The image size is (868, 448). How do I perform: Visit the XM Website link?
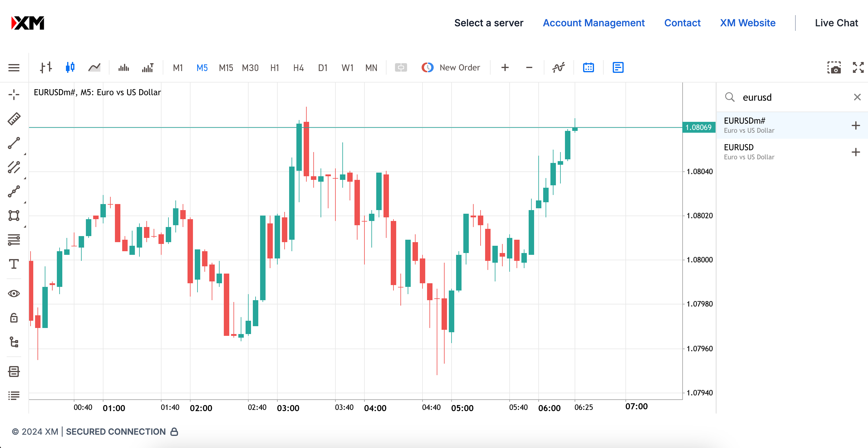(x=748, y=23)
